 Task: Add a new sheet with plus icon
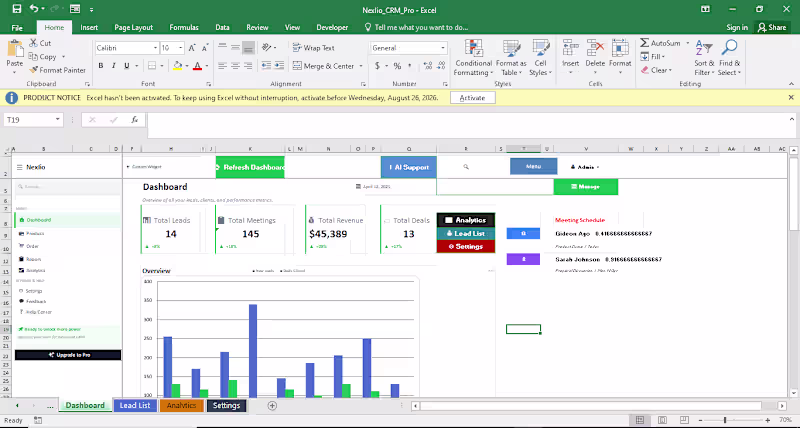(272, 406)
